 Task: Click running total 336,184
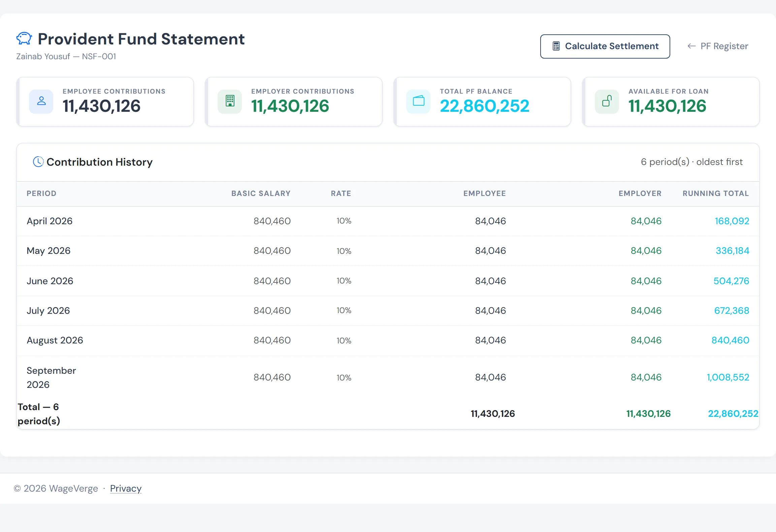coord(732,251)
